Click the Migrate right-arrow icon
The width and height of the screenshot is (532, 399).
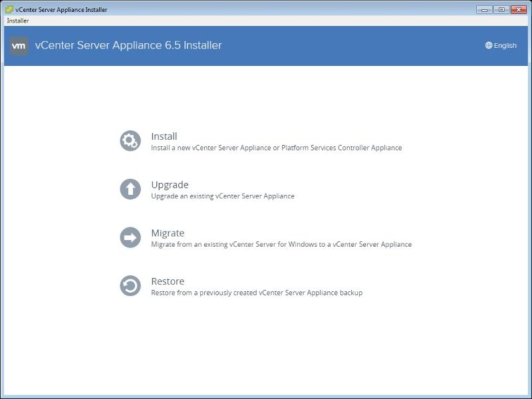coord(130,237)
